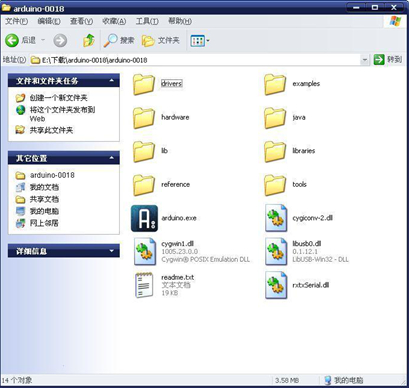Open the Back history dropdown arrow
The image size is (410, 388).
43,40
